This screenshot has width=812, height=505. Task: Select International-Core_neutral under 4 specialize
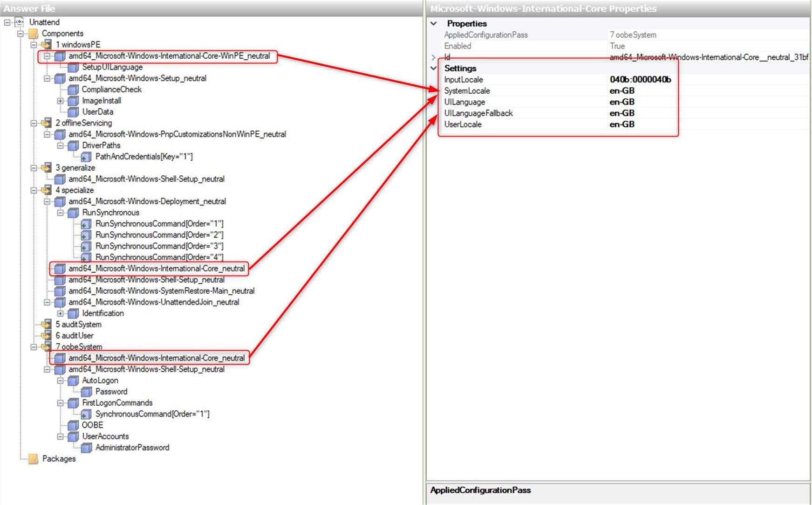point(157,269)
